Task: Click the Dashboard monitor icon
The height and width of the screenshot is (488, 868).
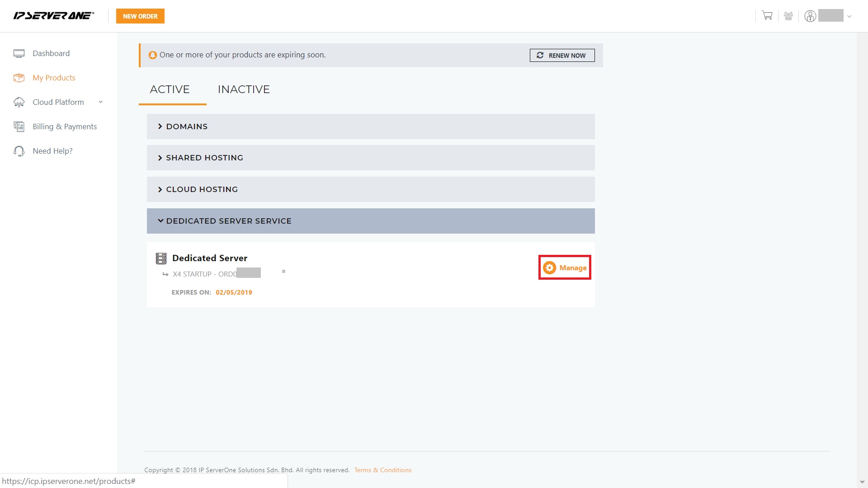Action: click(x=19, y=53)
